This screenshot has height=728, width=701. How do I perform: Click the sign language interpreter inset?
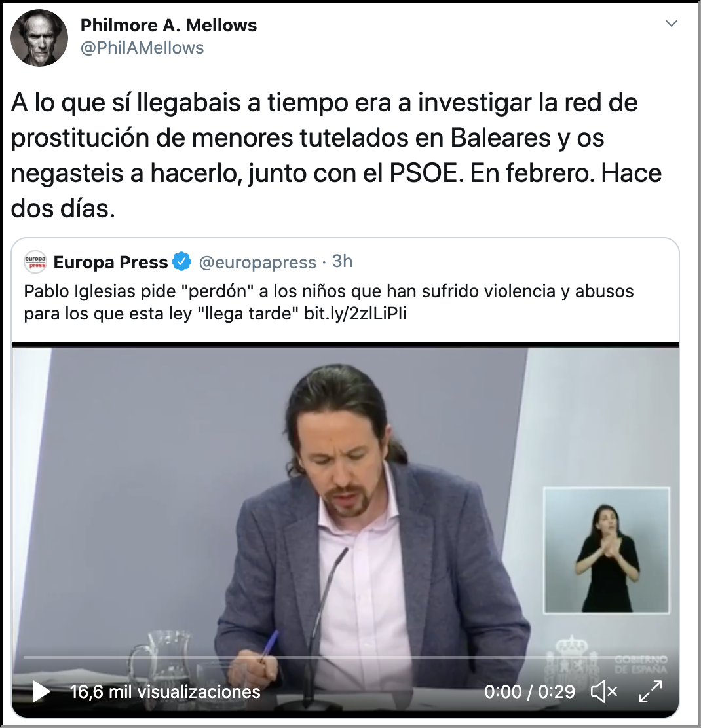(x=607, y=551)
